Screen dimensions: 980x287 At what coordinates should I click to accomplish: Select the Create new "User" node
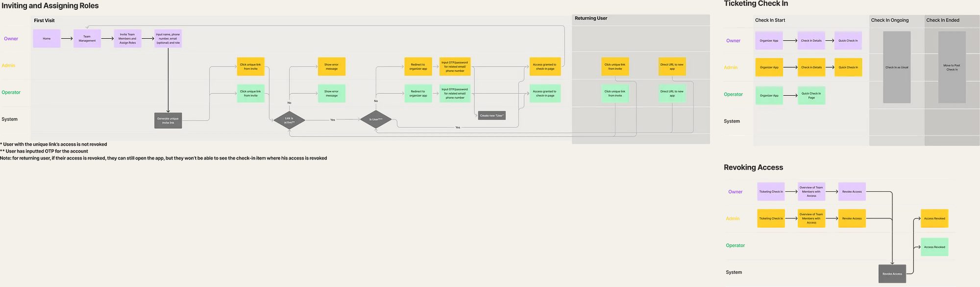[x=491, y=116]
